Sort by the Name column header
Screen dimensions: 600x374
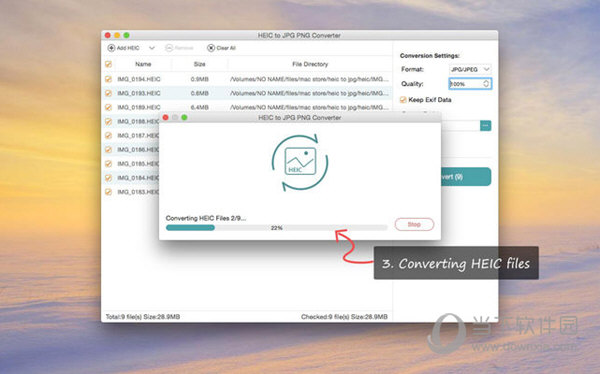(x=143, y=64)
